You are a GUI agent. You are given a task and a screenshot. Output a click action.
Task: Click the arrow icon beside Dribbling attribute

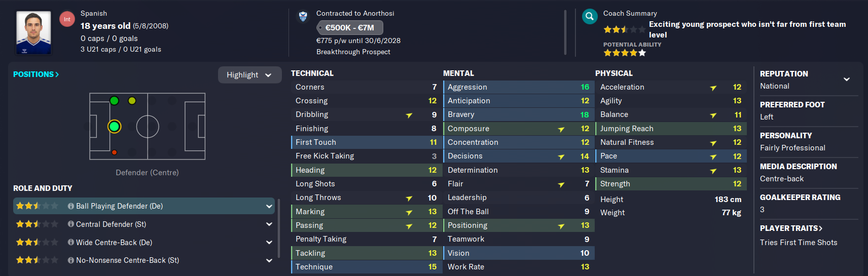click(x=409, y=115)
